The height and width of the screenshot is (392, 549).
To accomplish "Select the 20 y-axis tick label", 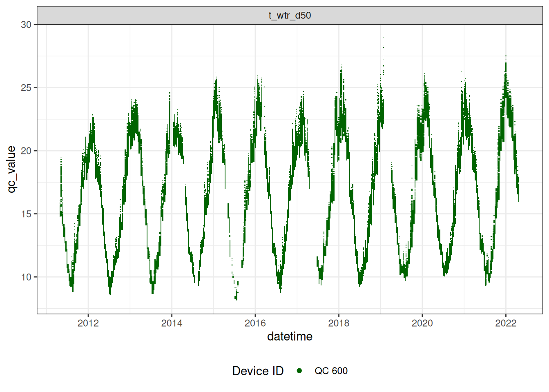I will tap(26, 151).
